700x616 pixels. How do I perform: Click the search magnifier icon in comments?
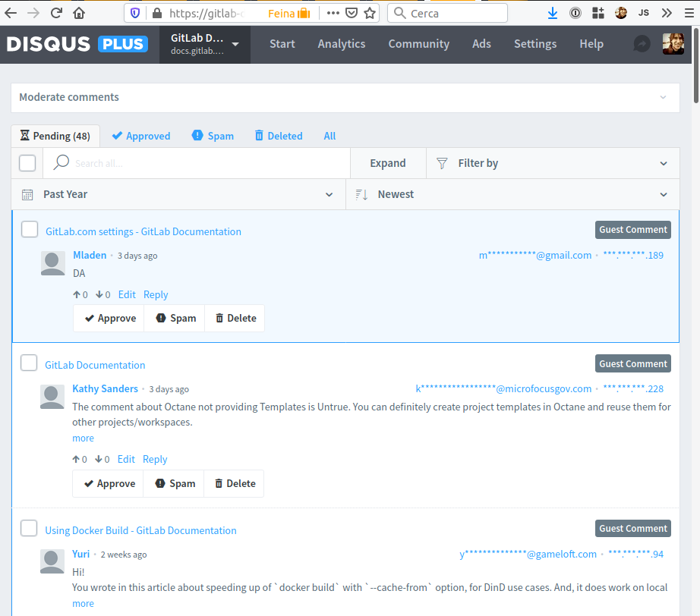[x=61, y=162]
